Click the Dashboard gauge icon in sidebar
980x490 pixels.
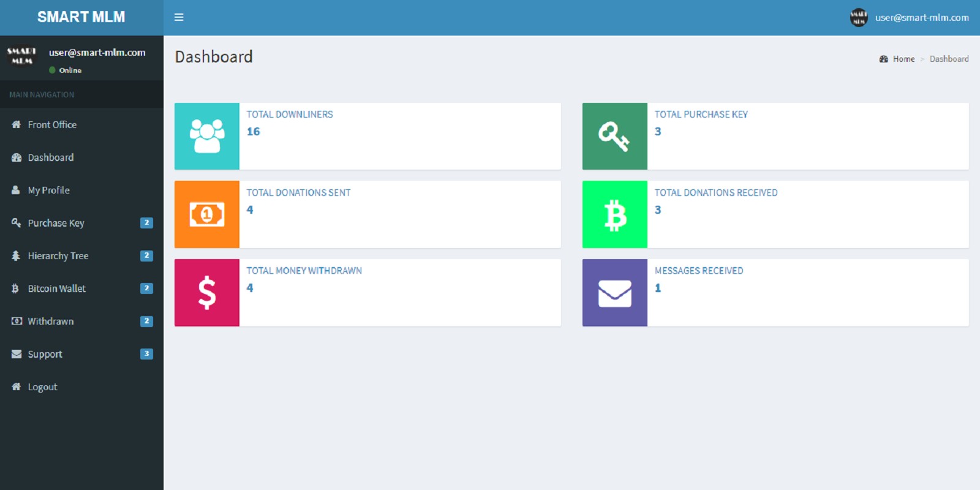click(x=17, y=157)
